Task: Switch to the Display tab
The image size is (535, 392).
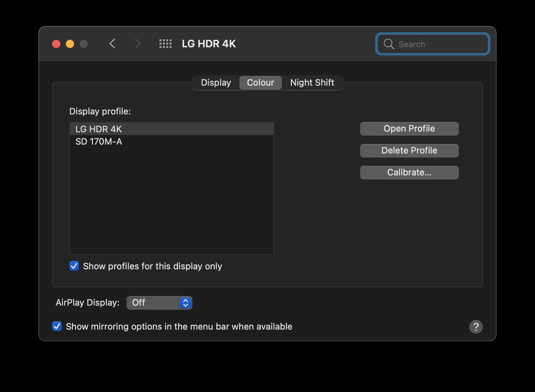Action: tap(216, 83)
